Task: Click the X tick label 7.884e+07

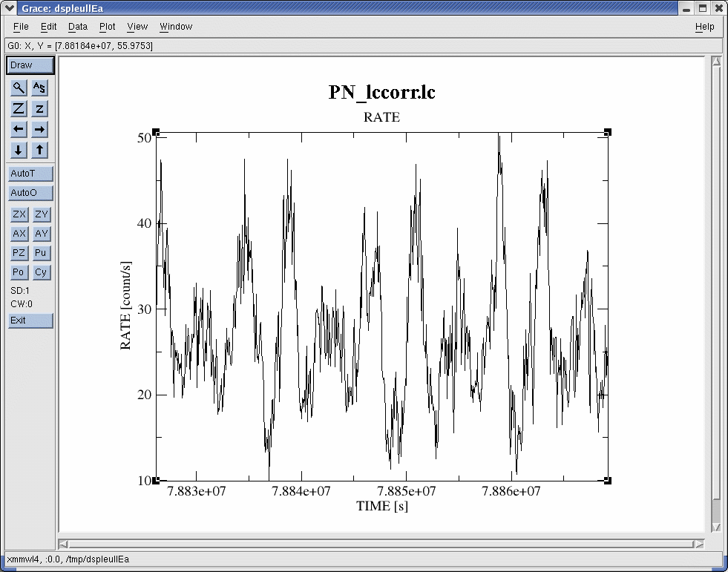Action: 301,490
